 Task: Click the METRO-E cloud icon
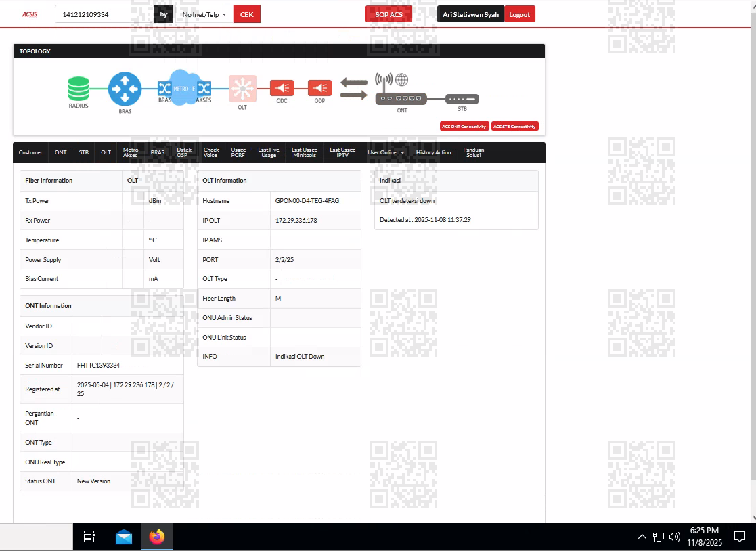(184, 88)
